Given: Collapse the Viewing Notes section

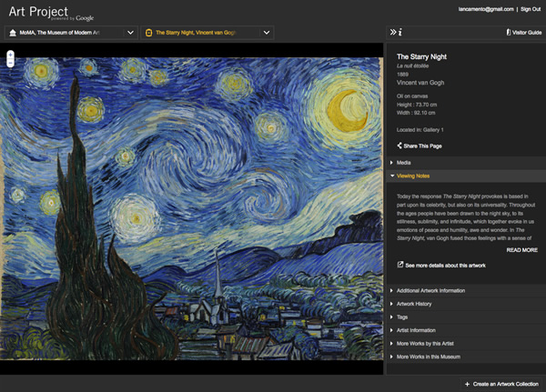Looking at the screenshot, I should (x=466, y=176).
